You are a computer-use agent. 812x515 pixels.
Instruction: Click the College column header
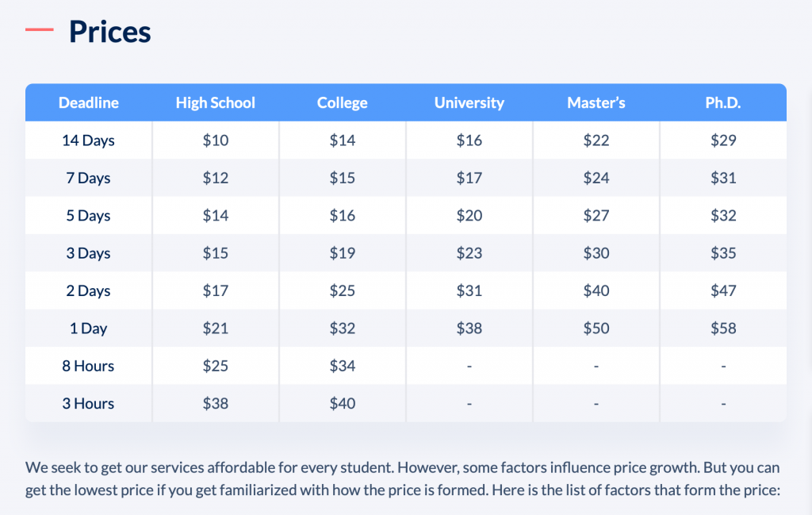tap(343, 102)
